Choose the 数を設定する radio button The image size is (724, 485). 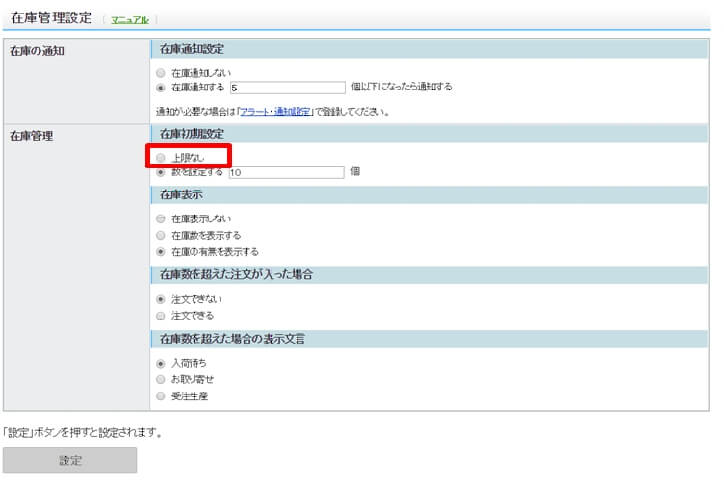(x=161, y=171)
